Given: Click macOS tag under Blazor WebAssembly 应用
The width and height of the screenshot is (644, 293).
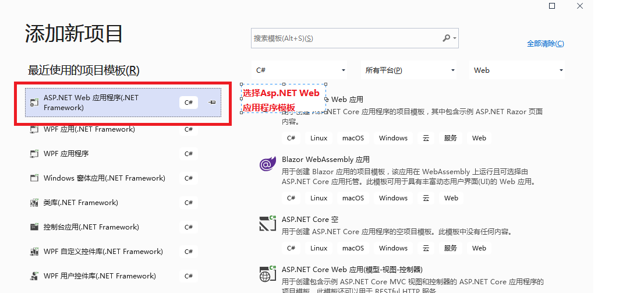Looking at the screenshot, I should point(353,198).
